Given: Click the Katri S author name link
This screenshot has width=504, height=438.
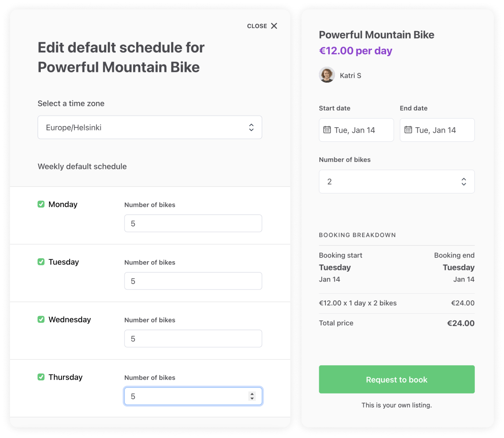Looking at the screenshot, I should click(350, 75).
